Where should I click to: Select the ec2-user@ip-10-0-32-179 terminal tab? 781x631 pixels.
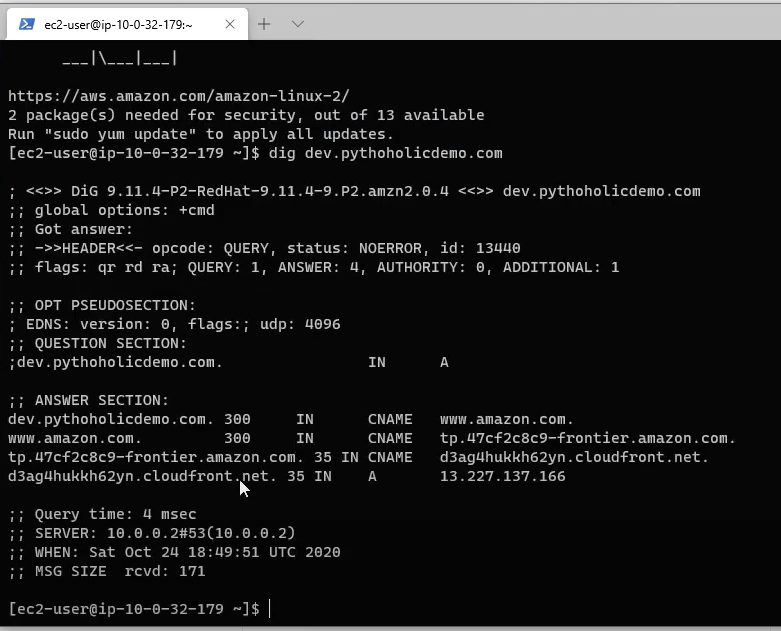127,24
